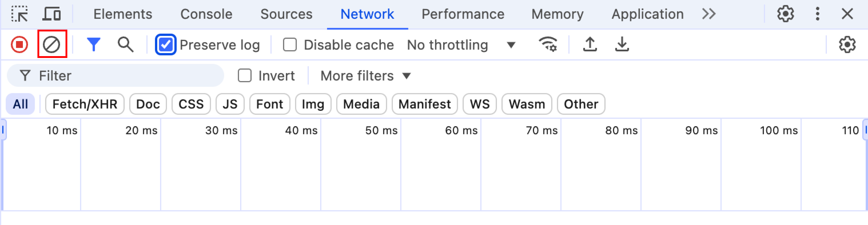The image size is (868, 225).
Task: Enable the Disable cache checkbox
Action: (x=290, y=44)
